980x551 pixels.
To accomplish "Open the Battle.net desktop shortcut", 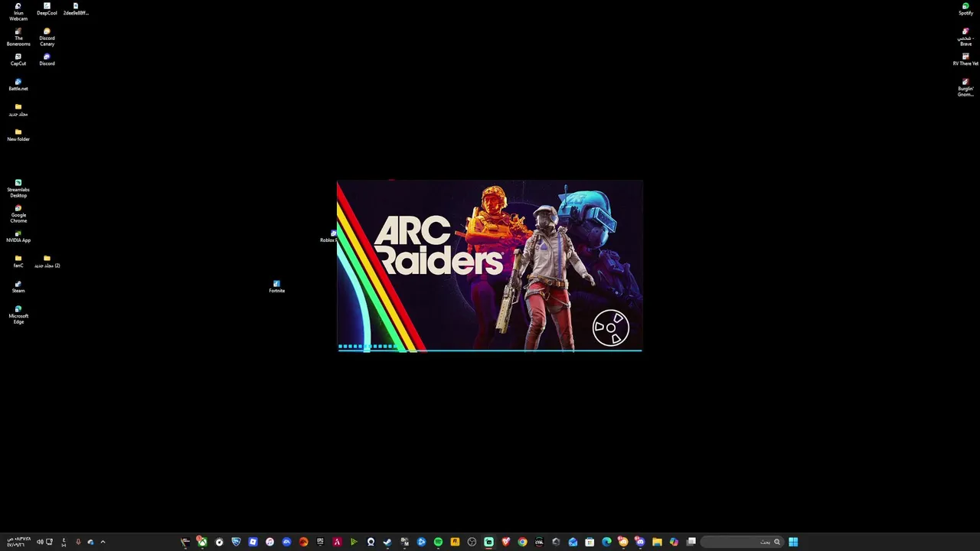I will tap(18, 85).
